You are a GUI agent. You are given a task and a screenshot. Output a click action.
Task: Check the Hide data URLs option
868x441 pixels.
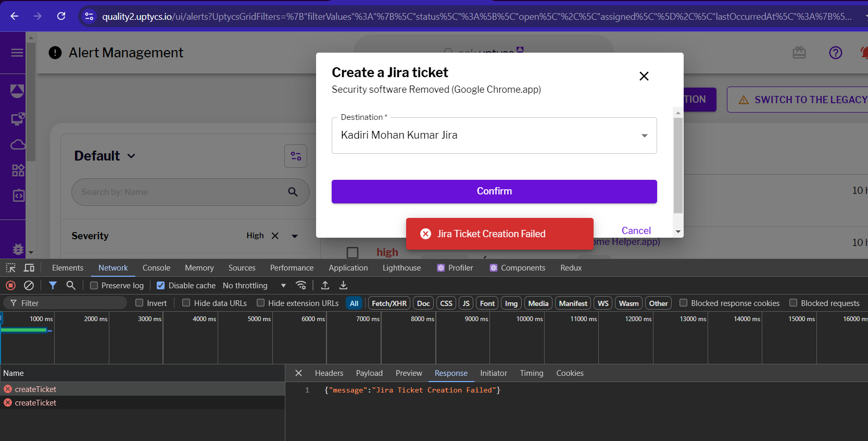[186, 303]
